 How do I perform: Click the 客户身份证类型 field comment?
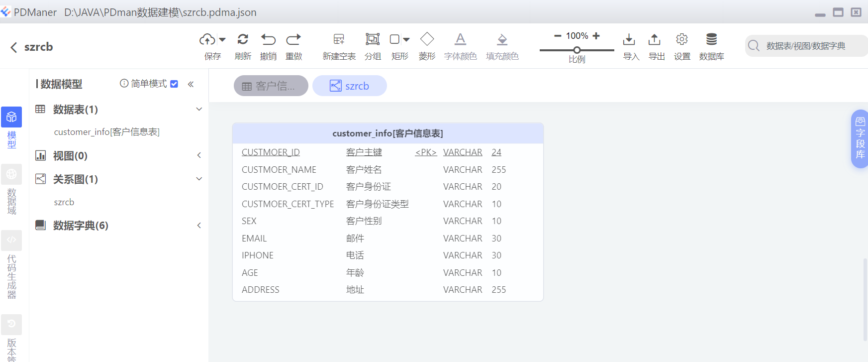[x=378, y=204]
